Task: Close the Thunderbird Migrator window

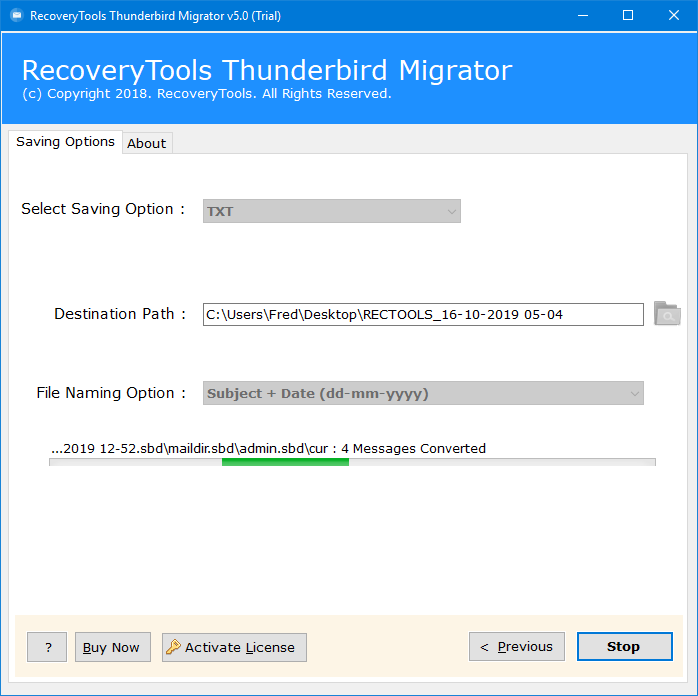Action: [x=674, y=16]
